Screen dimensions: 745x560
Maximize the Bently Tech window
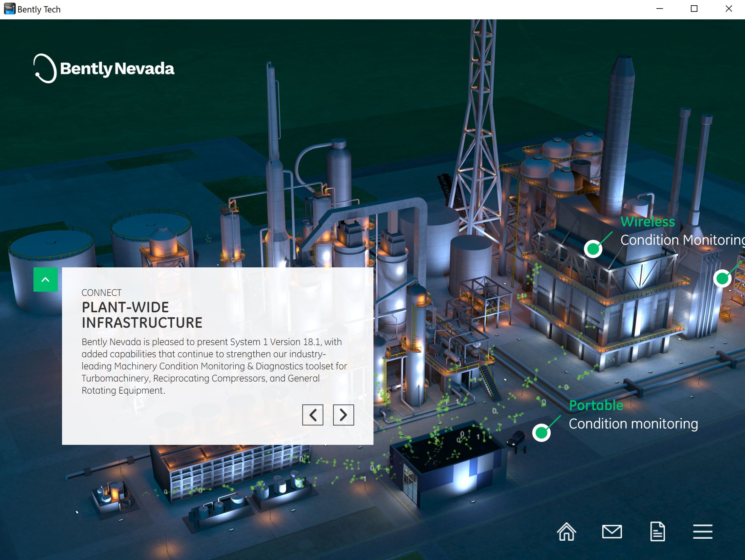[x=694, y=9]
